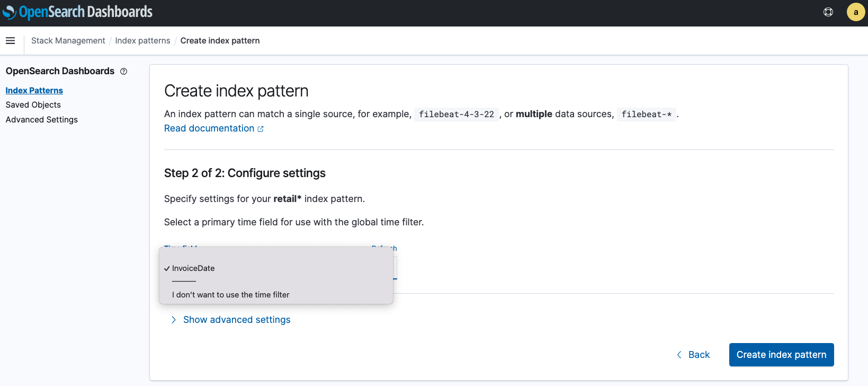The width and height of the screenshot is (868, 386).
Task: Click the external link icon after Read documentation
Action: tap(261, 129)
